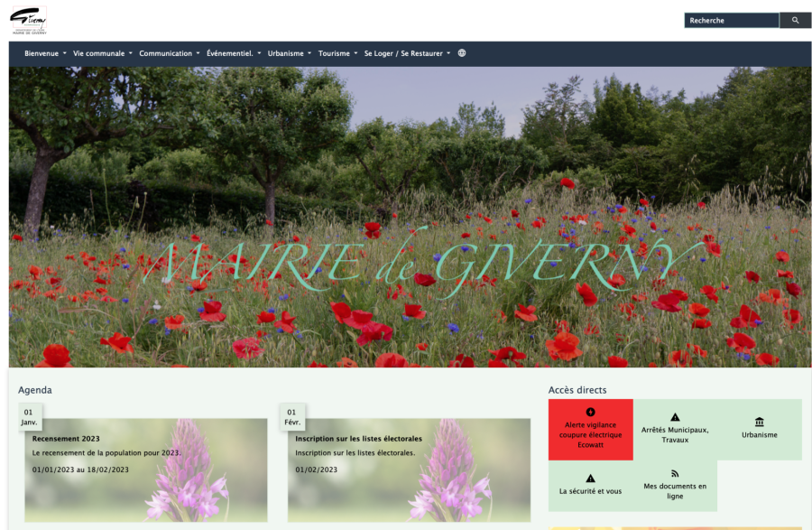812x530 pixels.
Task: Open Inscription sur les listes électorales link
Action: pos(358,439)
